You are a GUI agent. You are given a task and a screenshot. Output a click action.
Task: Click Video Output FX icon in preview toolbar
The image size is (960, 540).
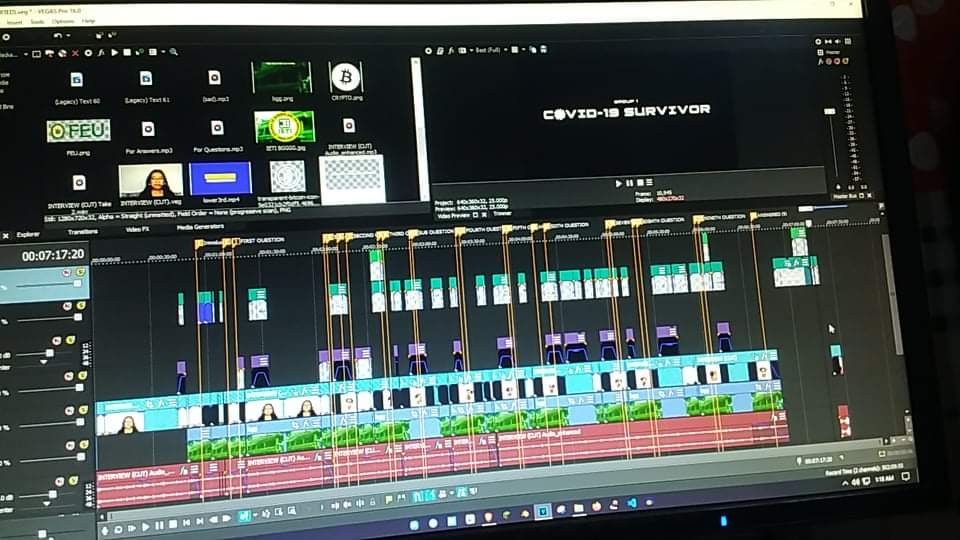click(x=451, y=51)
